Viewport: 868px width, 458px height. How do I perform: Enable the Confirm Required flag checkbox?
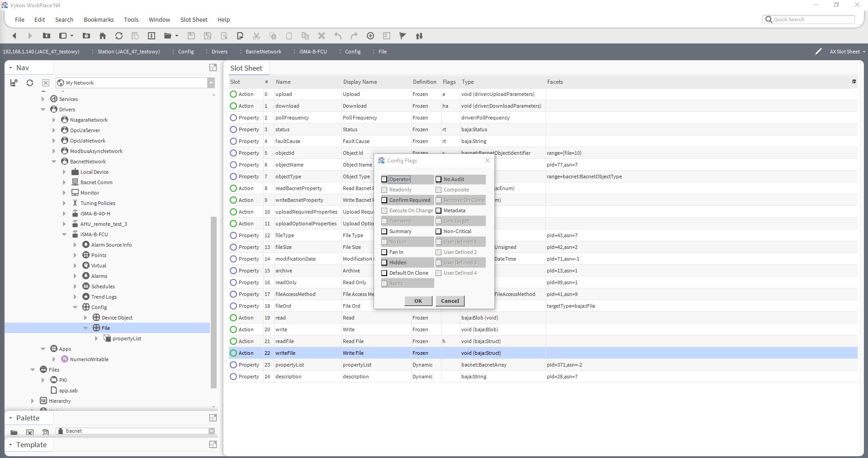point(384,200)
